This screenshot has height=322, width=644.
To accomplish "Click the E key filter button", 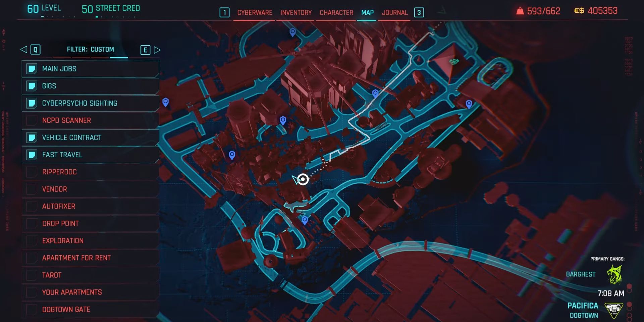I will [145, 50].
